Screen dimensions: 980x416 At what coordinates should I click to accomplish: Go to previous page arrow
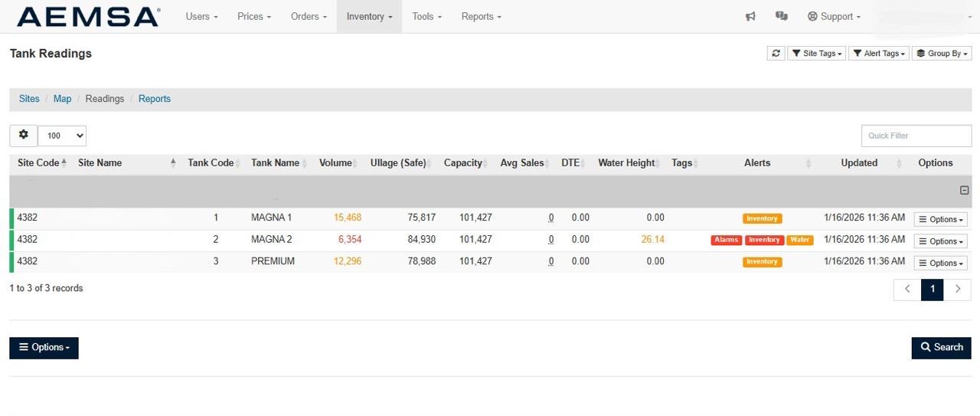[x=907, y=290]
